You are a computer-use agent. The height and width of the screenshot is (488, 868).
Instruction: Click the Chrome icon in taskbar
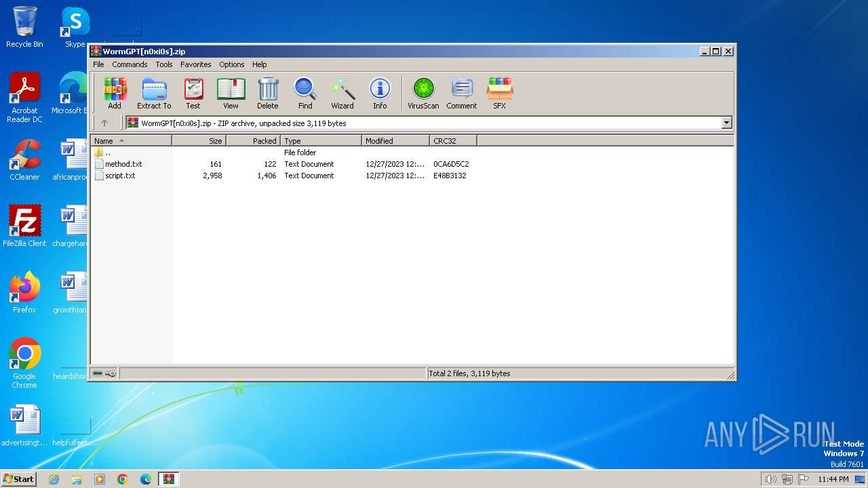[123, 479]
